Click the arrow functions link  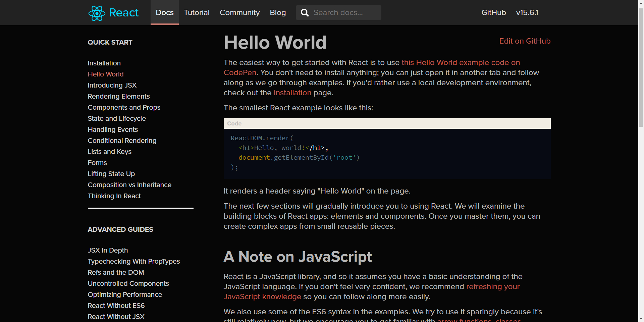(x=464, y=320)
